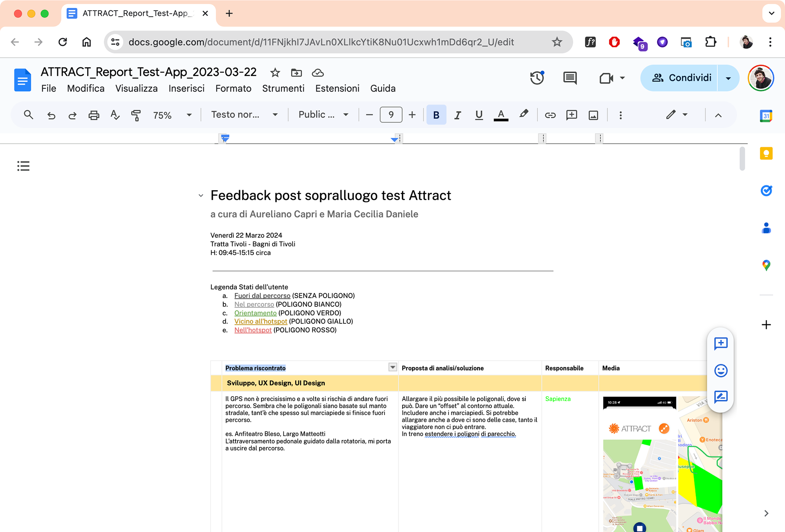The width and height of the screenshot is (785, 532).
Task: Select the paint format roller tool
Action: (136, 115)
